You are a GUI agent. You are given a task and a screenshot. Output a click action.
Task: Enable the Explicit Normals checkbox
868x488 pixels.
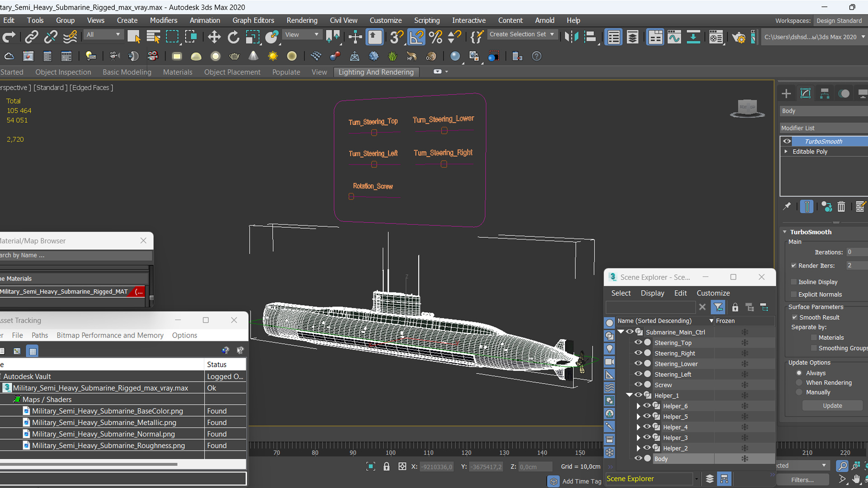tap(793, 294)
